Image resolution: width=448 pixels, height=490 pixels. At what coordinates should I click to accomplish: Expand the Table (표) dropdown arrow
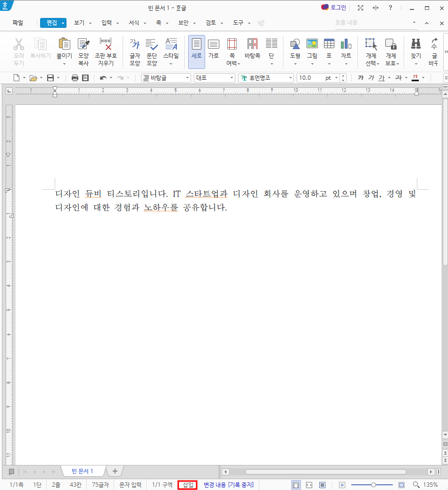click(329, 64)
